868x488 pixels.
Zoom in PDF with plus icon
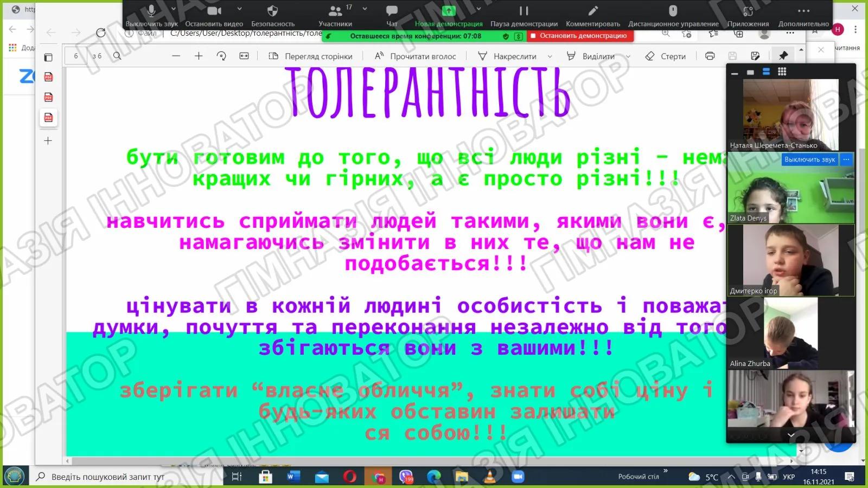[x=199, y=56]
